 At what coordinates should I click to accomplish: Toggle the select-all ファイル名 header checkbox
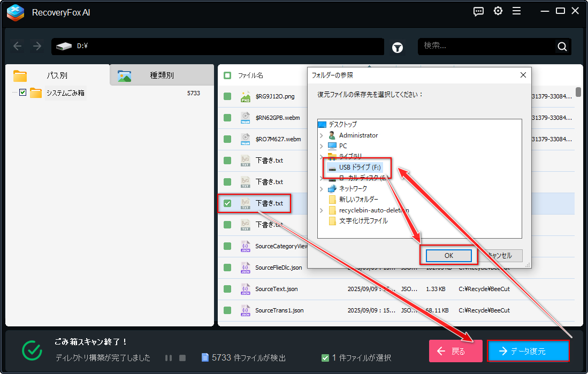coord(227,75)
